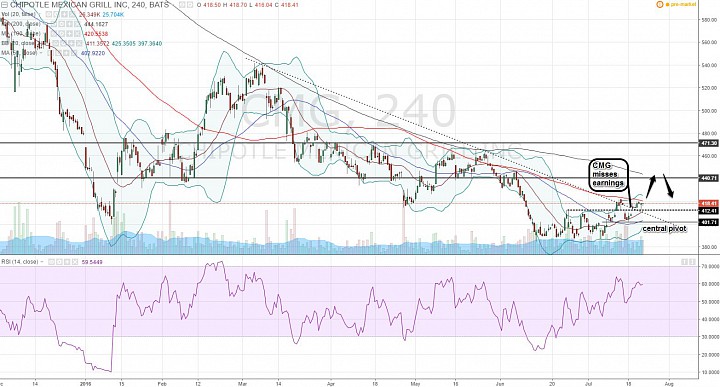Click second small icon after the BATS title
The image size is (720, 387).
tap(190, 5)
